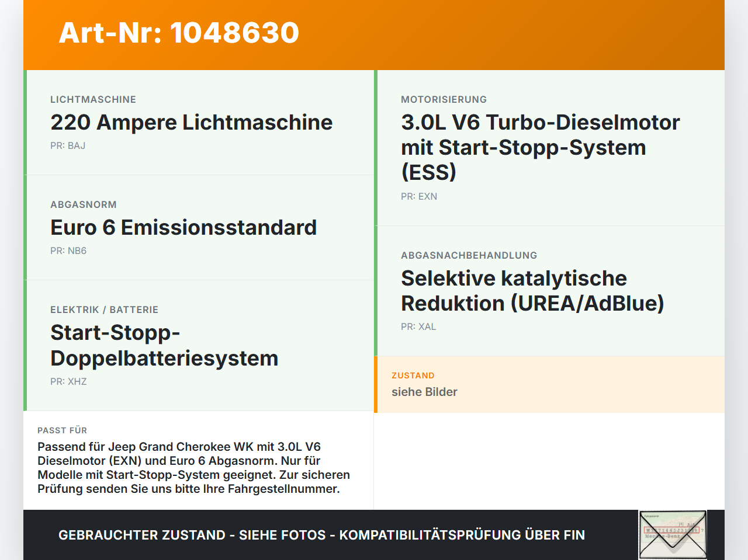Image resolution: width=748 pixels, height=560 pixels.
Task: Click the LICHTMASCHINE category label
Action: [93, 99]
